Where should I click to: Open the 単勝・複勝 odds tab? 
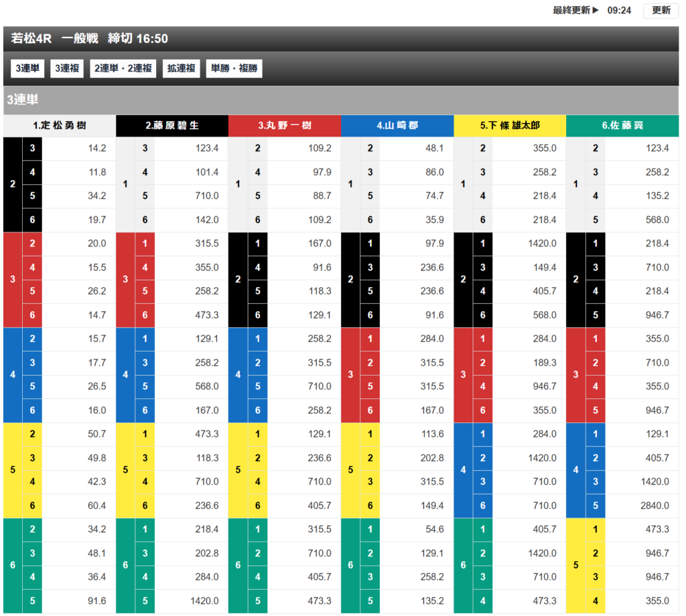click(x=233, y=68)
